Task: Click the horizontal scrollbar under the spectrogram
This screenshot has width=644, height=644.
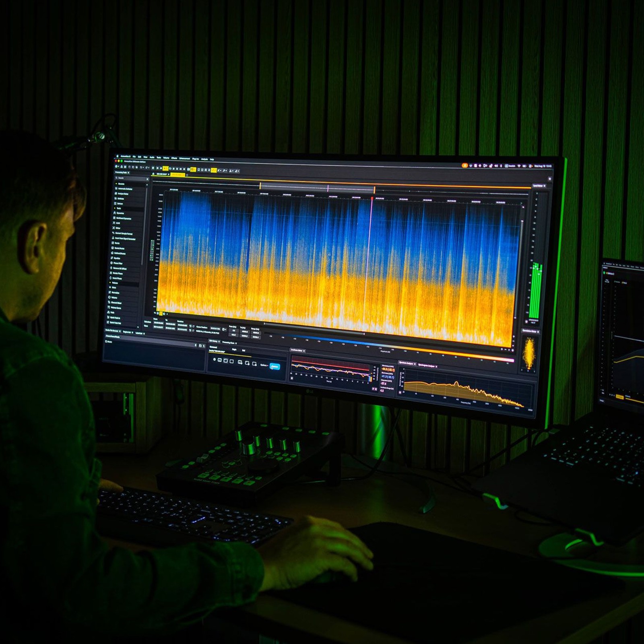Action: pyautogui.click(x=314, y=328)
